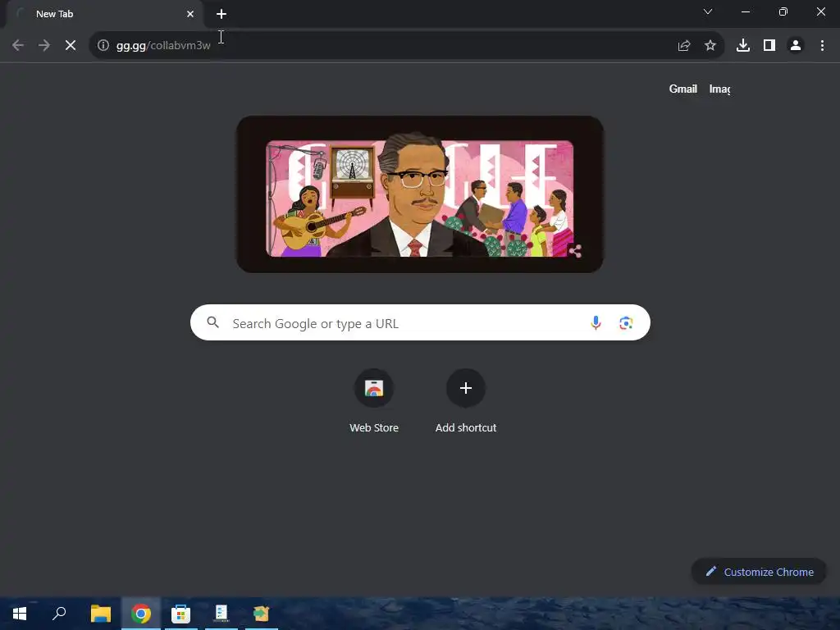Screen dimensions: 840x630
Task: Open a new tab with plus
Action: [221, 14]
